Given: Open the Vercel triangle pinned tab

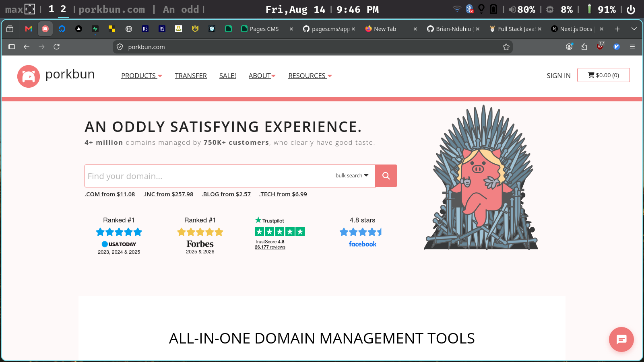Looking at the screenshot, I should pyautogui.click(x=79, y=29).
